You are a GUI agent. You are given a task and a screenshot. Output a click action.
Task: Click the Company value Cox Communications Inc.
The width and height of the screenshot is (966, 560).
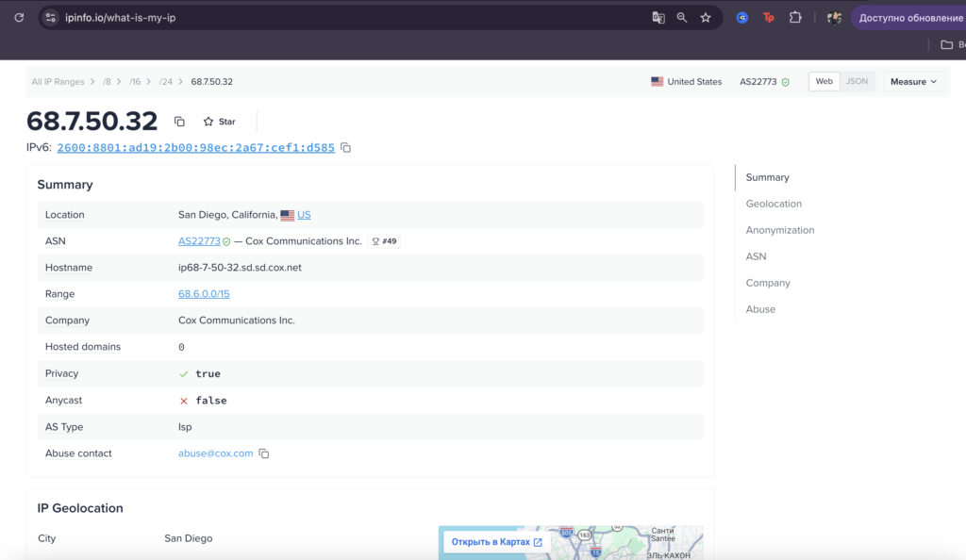click(x=237, y=321)
